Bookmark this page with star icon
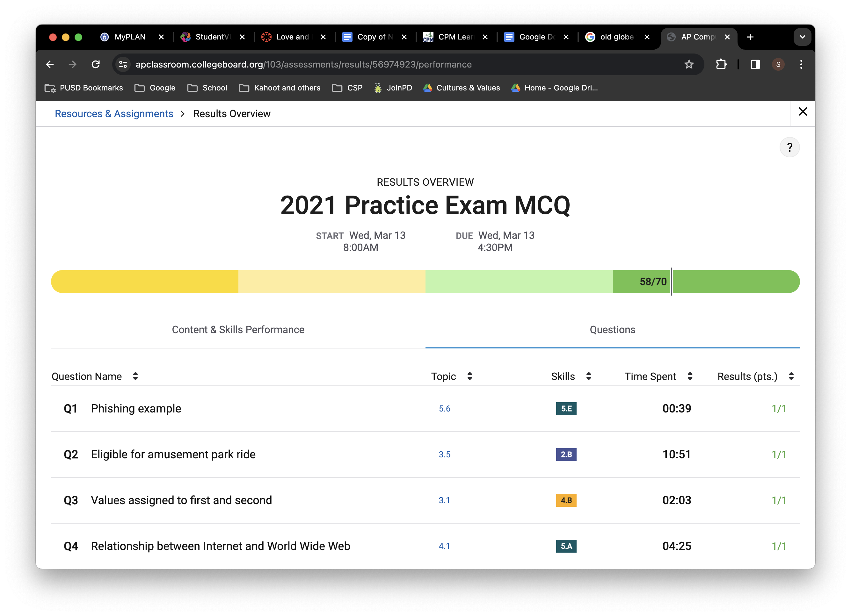Image resolution: width=851 pixels, height=616 pixels. click(x=689, y=64)
